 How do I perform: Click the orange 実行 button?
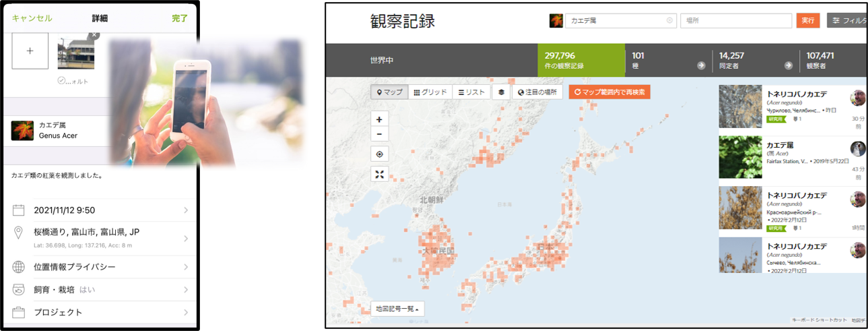click(807, 21)
